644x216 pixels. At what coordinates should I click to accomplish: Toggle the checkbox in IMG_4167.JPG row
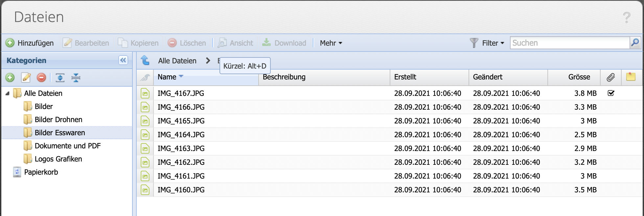[x=611, y=93]
